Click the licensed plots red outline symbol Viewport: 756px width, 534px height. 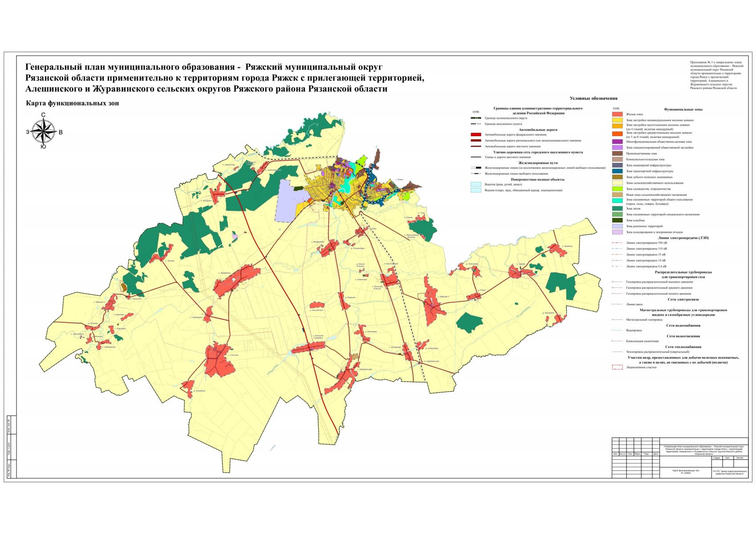click(x=617, y=368)
